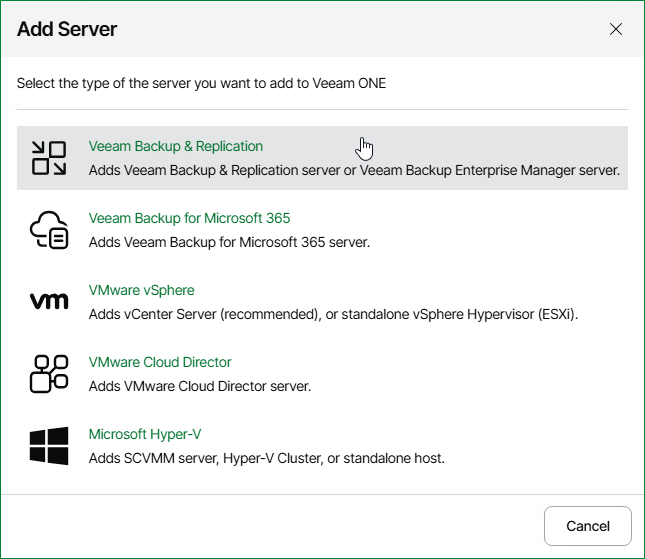Click description 'Adds Veeam Backup & Replication server or Veeam Backup Enterprise Manager server.'
Image resolution: width=645 pixels, height=559 pixels.
pos(354,170)
